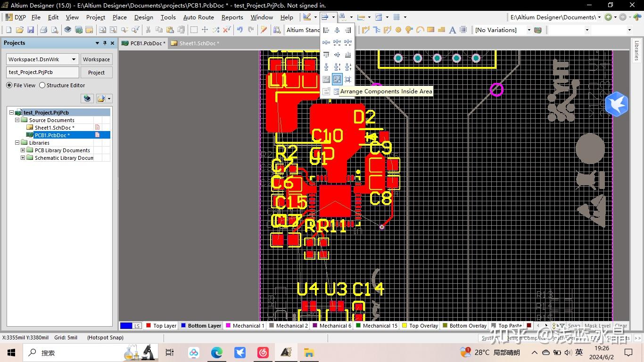Open the Auto Route menu
The width and height of the screenshot is (644, 362).
[x=198, y=17]
